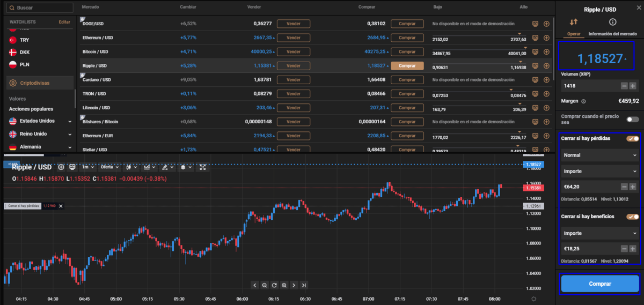The height and width of the screenshot is (305, 644).
Task: Toggle 'Comprar cuando el precio sea' switch
Action: [x=632, y=120]
